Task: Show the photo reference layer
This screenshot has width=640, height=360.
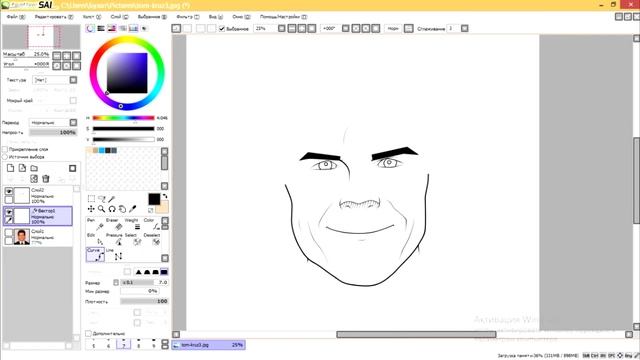Action: click(9, 233)
